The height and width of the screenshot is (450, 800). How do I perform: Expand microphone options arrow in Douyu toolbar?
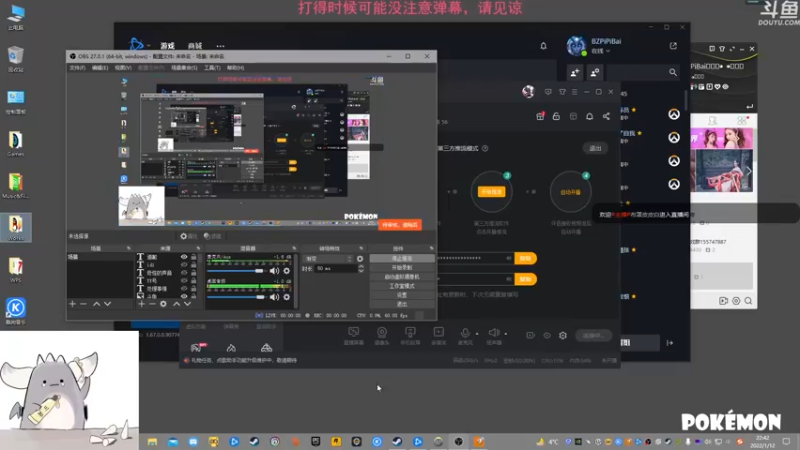click(477, 334)
